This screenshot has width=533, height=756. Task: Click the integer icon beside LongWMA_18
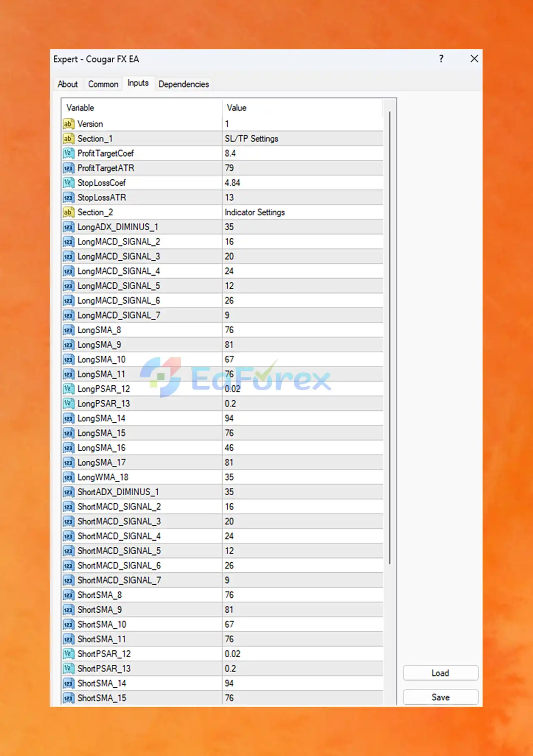click(68, 477)
